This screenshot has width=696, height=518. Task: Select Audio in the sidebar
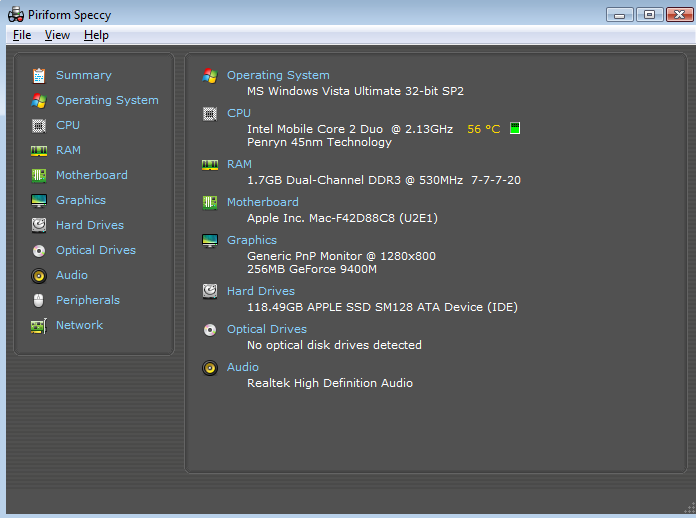pos(72,275)
